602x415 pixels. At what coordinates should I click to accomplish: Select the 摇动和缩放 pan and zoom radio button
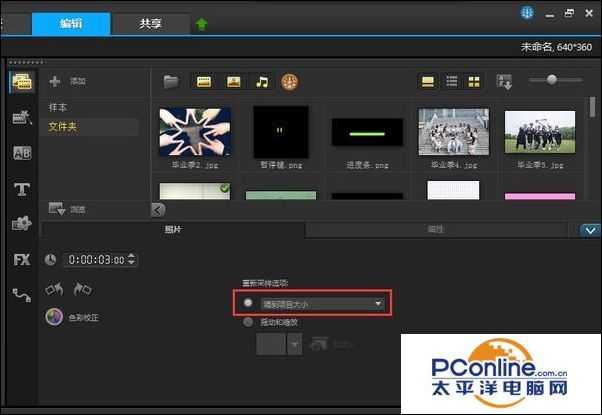click(x=248, y=322)
